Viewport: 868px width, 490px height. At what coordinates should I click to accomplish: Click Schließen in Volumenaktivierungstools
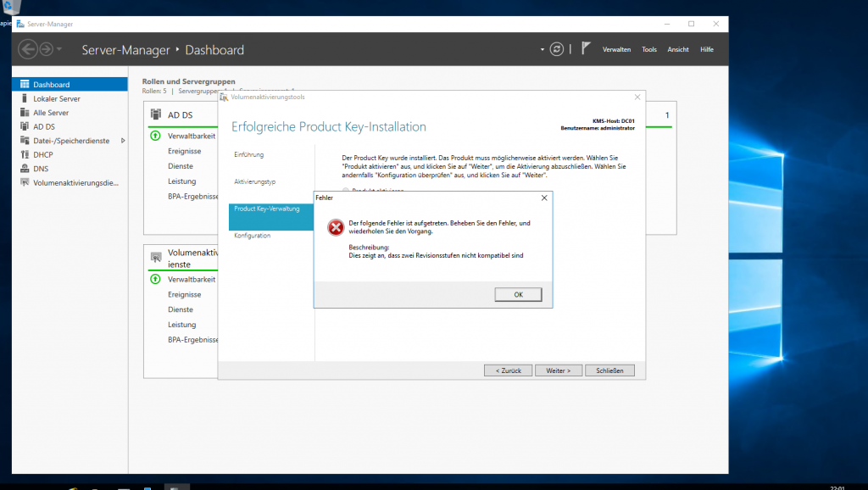tap(609, 370)
